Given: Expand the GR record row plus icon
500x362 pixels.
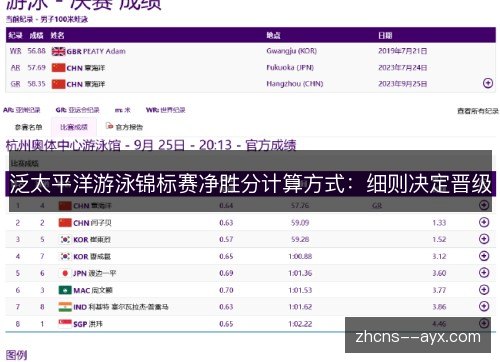Looking at the screenshot, I should click(x=488, y=83).
